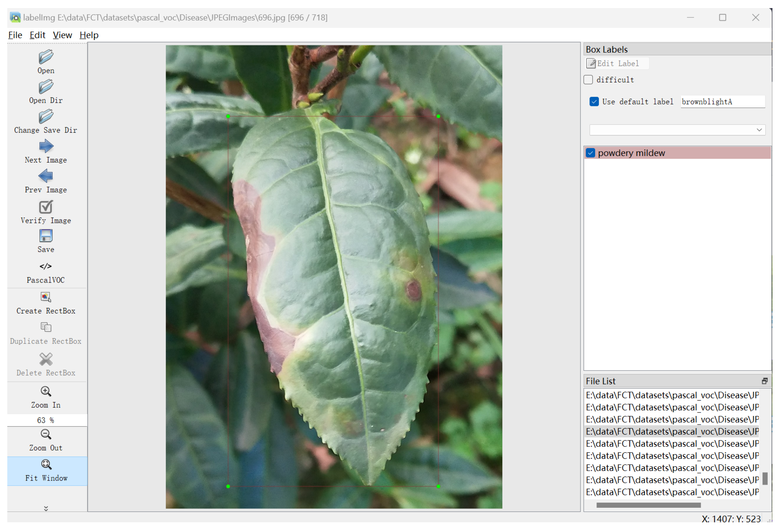The height and width of the screenshot is (532, 780).
Task: Enable the difficult checkbox
Action: pyautogui.click(x=588, y=80)
